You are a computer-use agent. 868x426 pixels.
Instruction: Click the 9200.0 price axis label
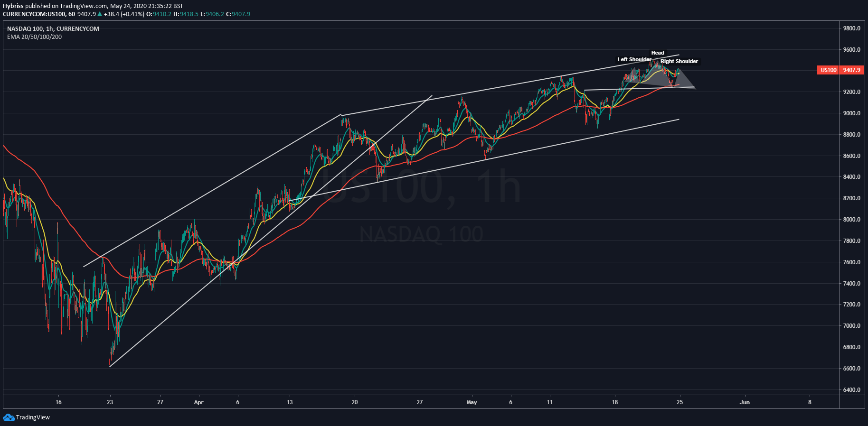852,92
